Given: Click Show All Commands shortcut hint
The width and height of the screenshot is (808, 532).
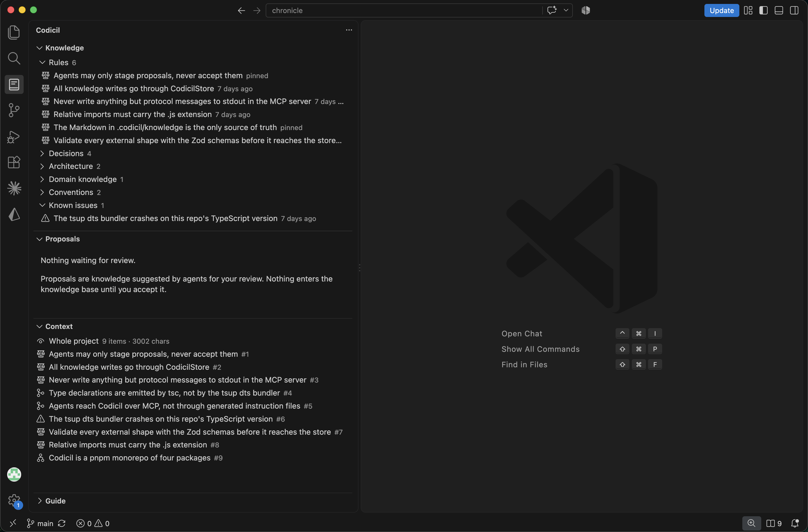Looking at the screenshot, I should [x=541, y=349].
